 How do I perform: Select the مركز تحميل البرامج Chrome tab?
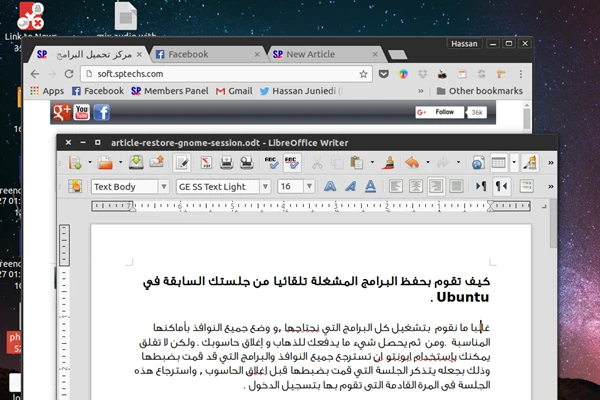[x=89, y=54]
